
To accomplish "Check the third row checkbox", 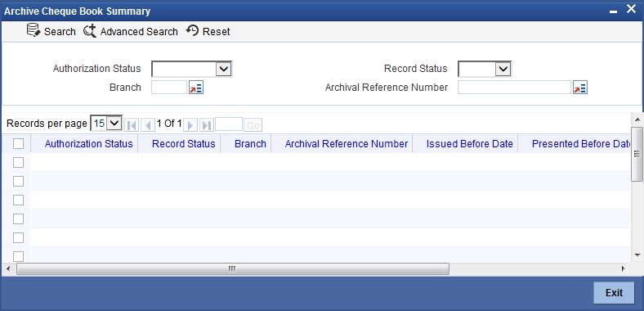I will pyautogui.click(x=19, y=200).
